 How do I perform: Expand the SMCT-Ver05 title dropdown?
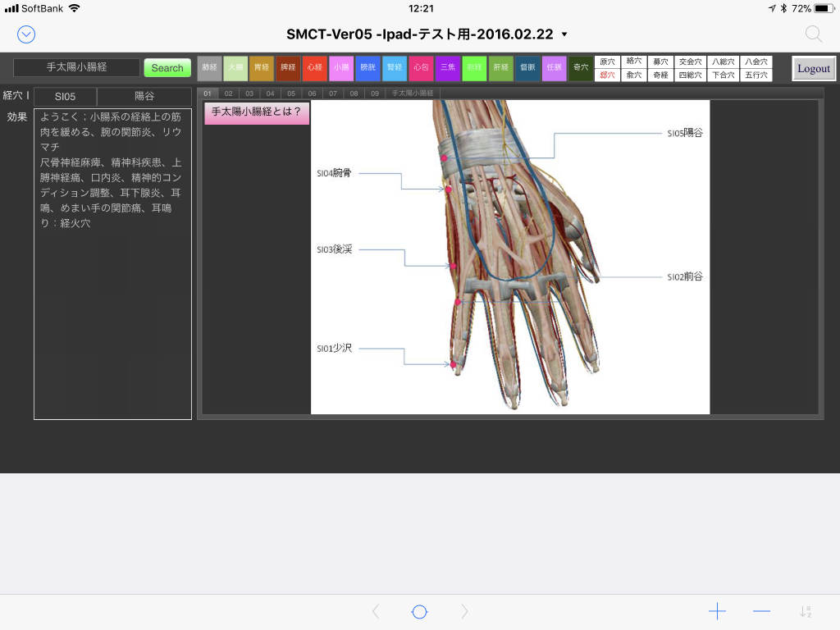click(x=564, y=34)
